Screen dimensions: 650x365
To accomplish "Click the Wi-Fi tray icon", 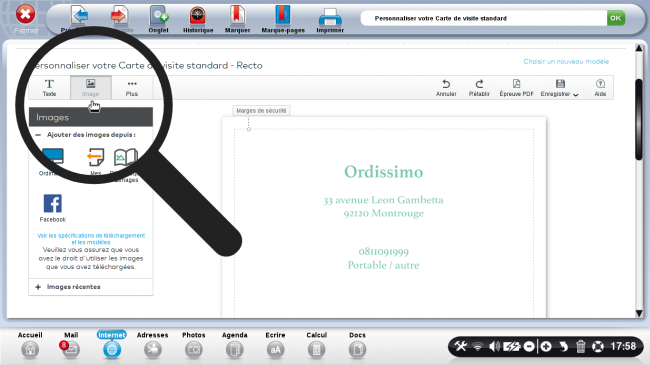I will pos(478,346).
